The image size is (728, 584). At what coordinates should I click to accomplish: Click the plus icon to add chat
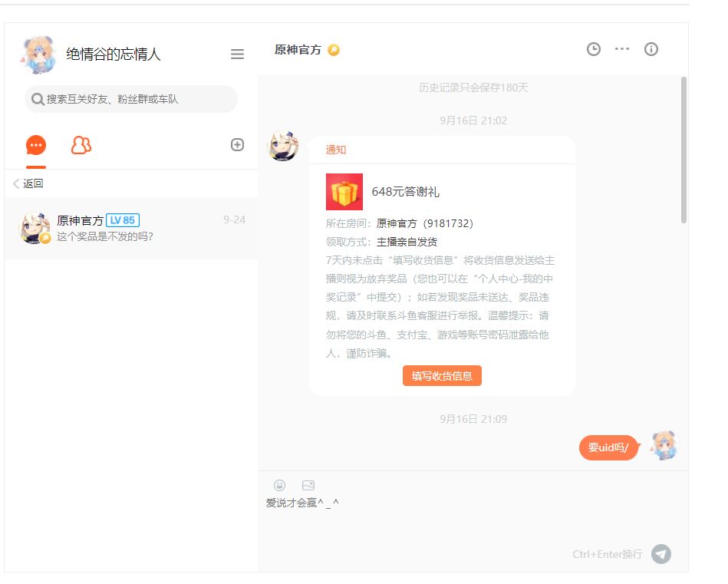point(237,145)
